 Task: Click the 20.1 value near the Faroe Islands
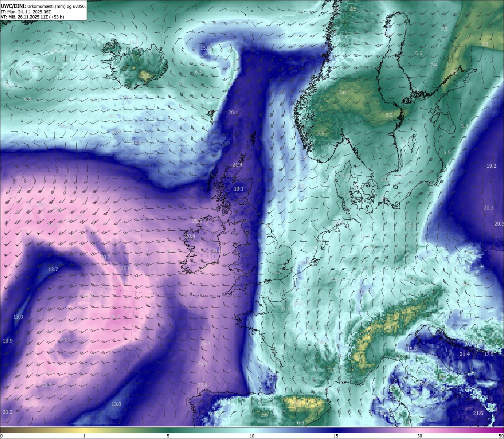click(233, 113)
